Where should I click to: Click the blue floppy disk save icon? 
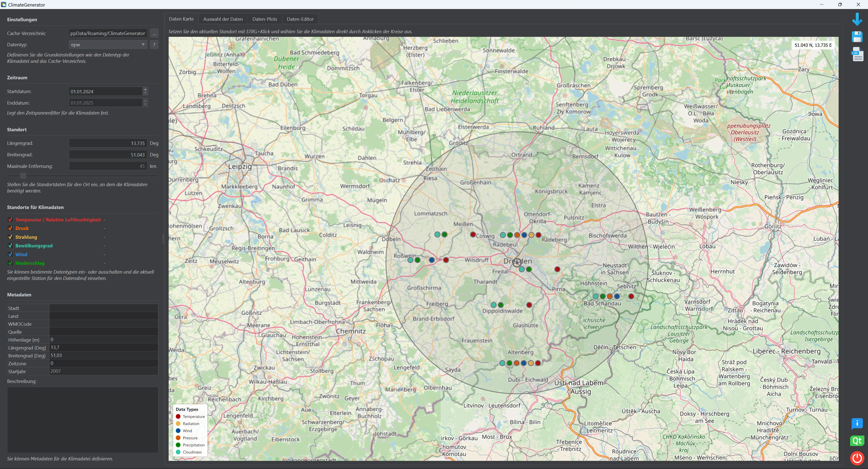(x=857, y=37)
